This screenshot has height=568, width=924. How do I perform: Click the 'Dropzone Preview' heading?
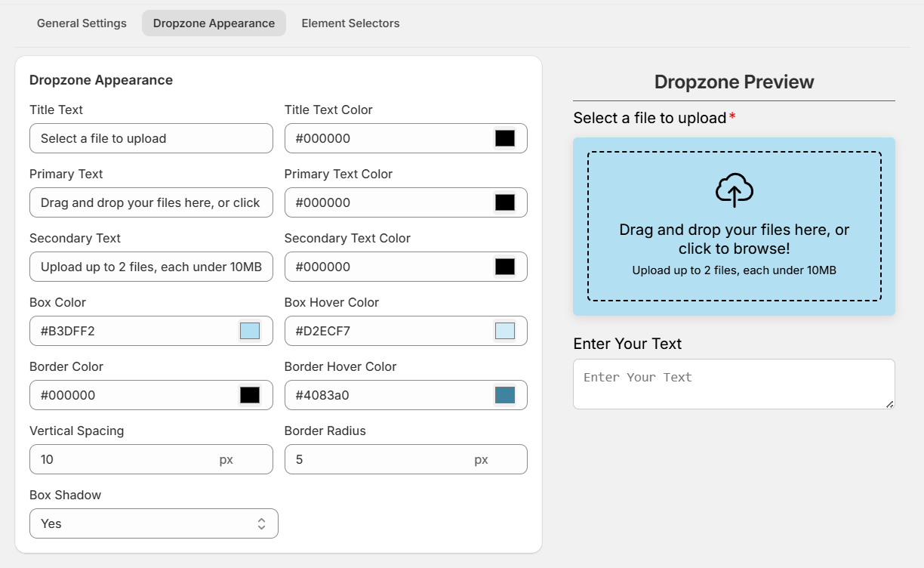tap(734, 82)
